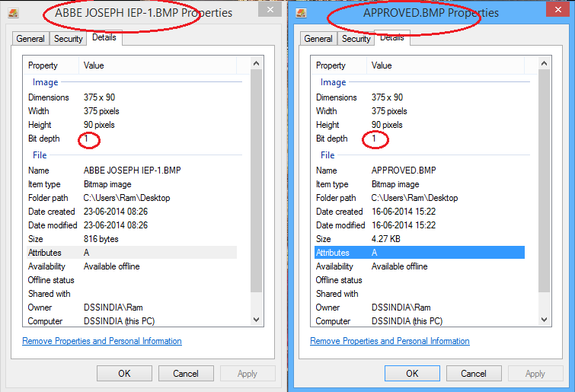
Task: Click Cancel in ABBE JOSEPH IEP-1.BMP Properties
Action: coord(186,373)
